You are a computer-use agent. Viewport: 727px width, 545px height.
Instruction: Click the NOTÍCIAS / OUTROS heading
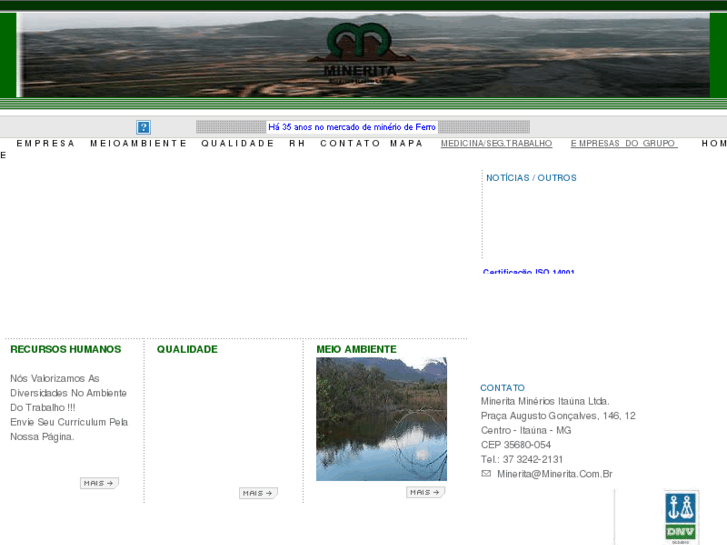[531, 178]
